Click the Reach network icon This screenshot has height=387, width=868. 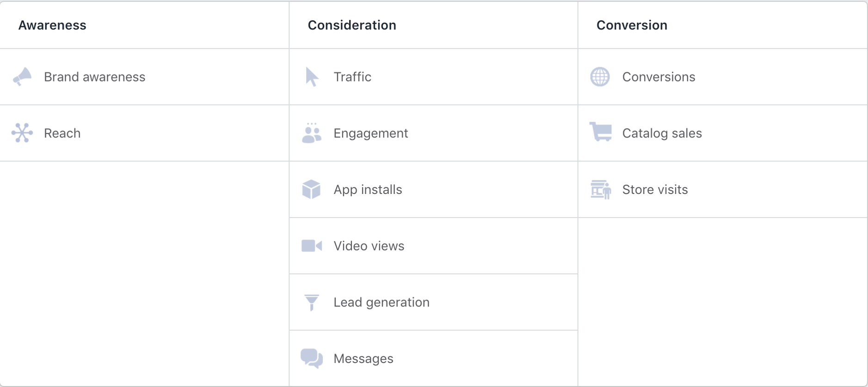22,133
